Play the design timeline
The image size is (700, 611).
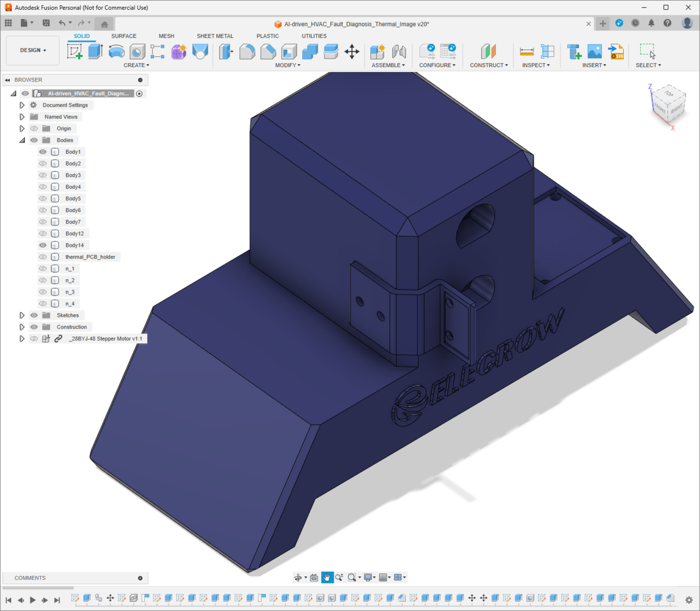[x=32, y=600]
